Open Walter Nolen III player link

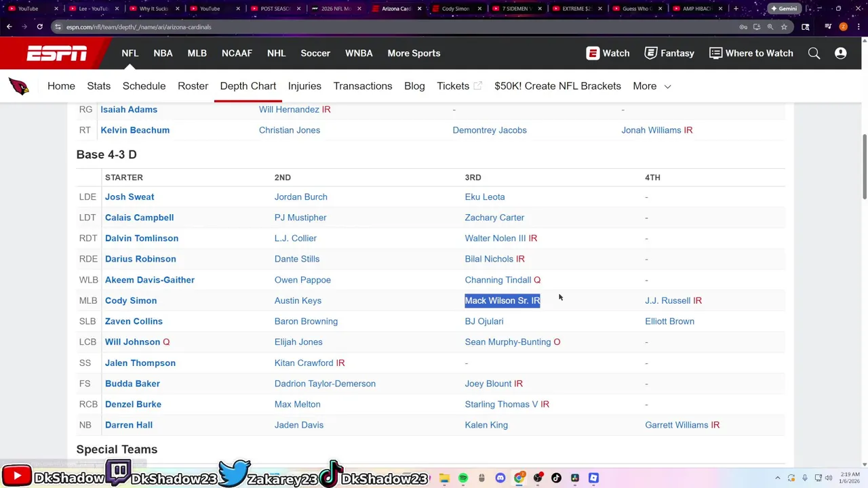(x=495, y=239)
